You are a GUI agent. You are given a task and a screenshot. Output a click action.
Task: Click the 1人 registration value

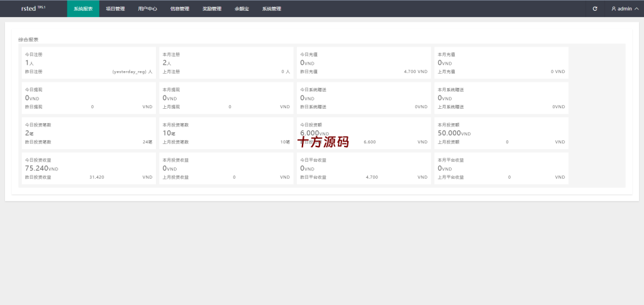29,63
